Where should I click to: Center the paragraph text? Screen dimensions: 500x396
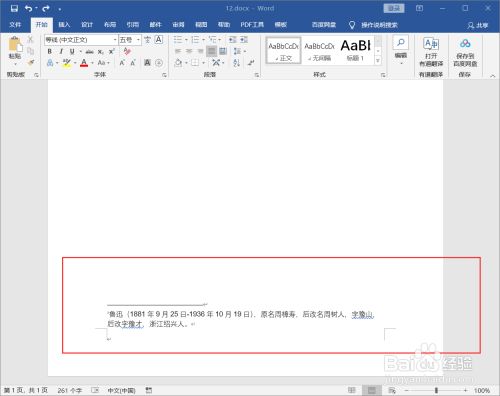[189, 51]
